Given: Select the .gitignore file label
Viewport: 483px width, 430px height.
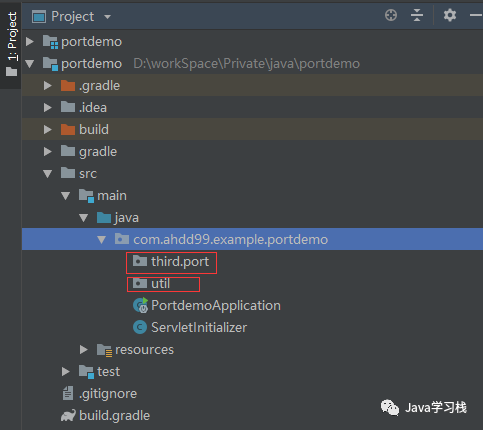Looking at the screenshot, I should 108,394.
